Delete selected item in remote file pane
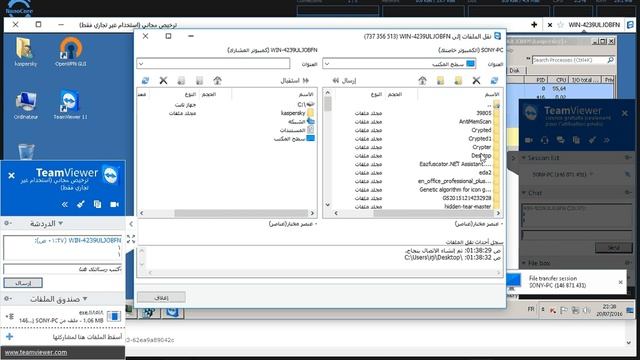The image size is (640, 360). tap(163, 80)
